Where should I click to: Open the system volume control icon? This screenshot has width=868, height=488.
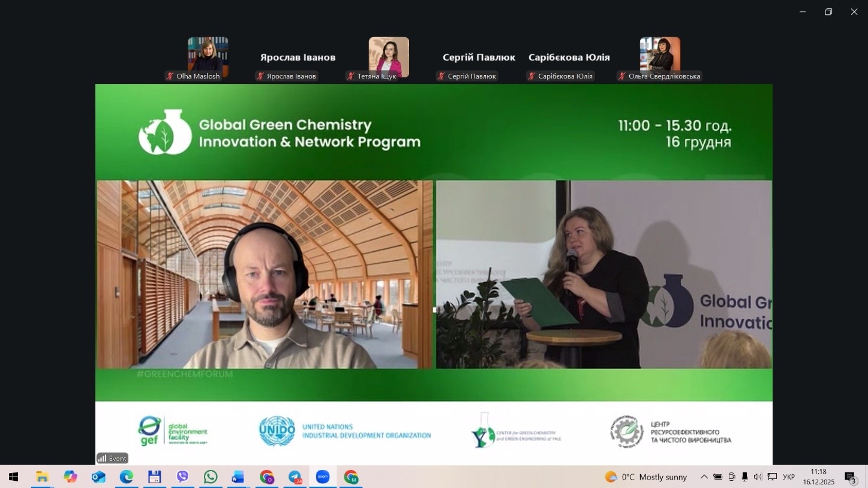758,477
